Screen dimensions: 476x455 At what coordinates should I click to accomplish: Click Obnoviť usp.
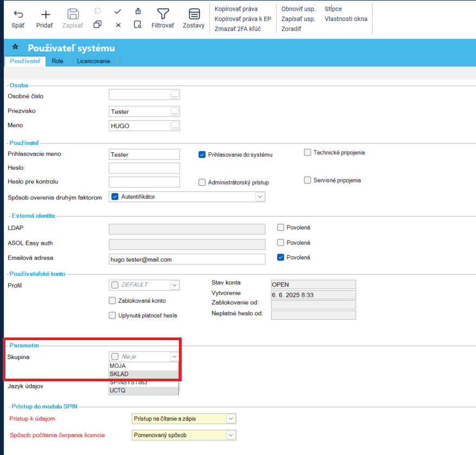coord(298,9)
